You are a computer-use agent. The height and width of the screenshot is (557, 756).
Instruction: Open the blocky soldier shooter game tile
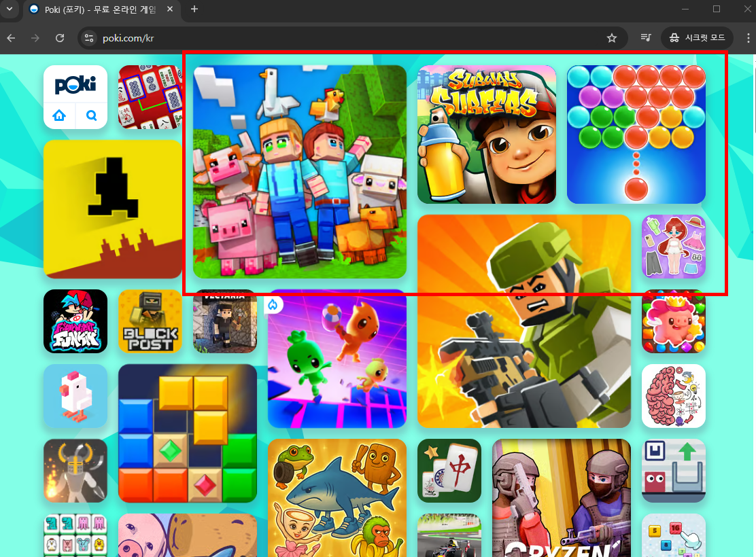pyautogui.click(x=524, y=321)
